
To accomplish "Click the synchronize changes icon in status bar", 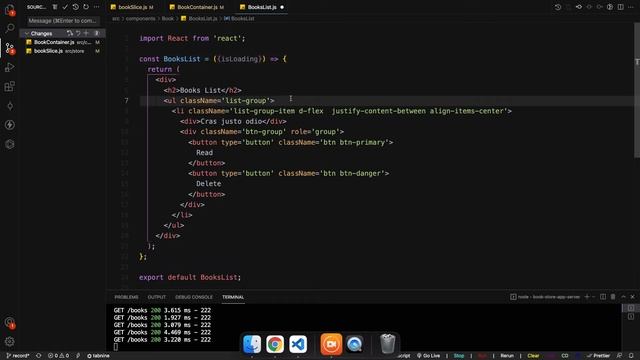I will click(x=39, y=356).
